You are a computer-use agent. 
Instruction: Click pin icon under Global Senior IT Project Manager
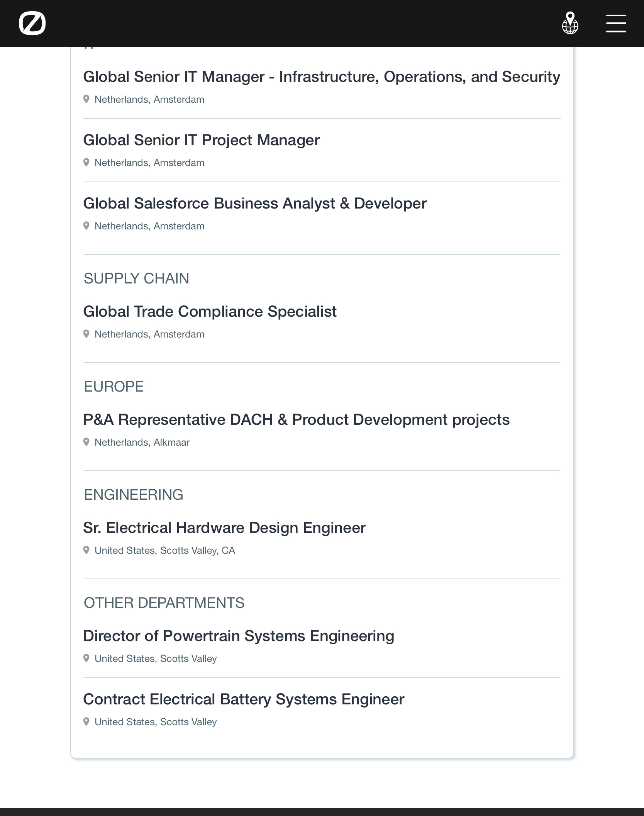click(86, 162)
